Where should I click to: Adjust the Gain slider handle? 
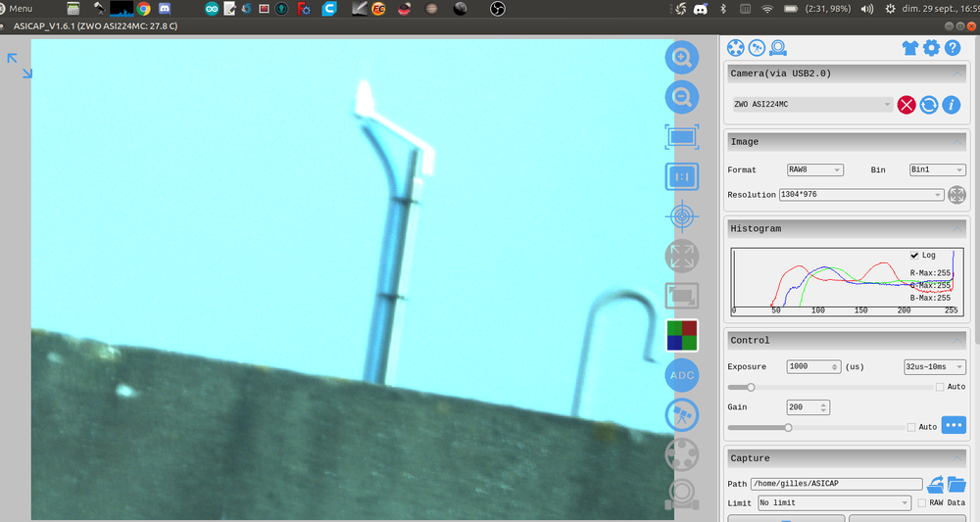pyautogui.click(x=788, y=427)
